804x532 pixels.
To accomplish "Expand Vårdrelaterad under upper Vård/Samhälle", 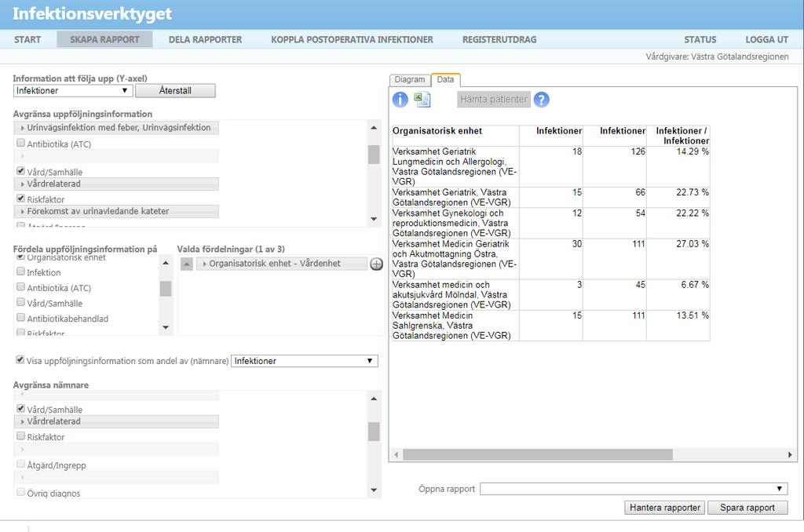I will click(117, 184).
